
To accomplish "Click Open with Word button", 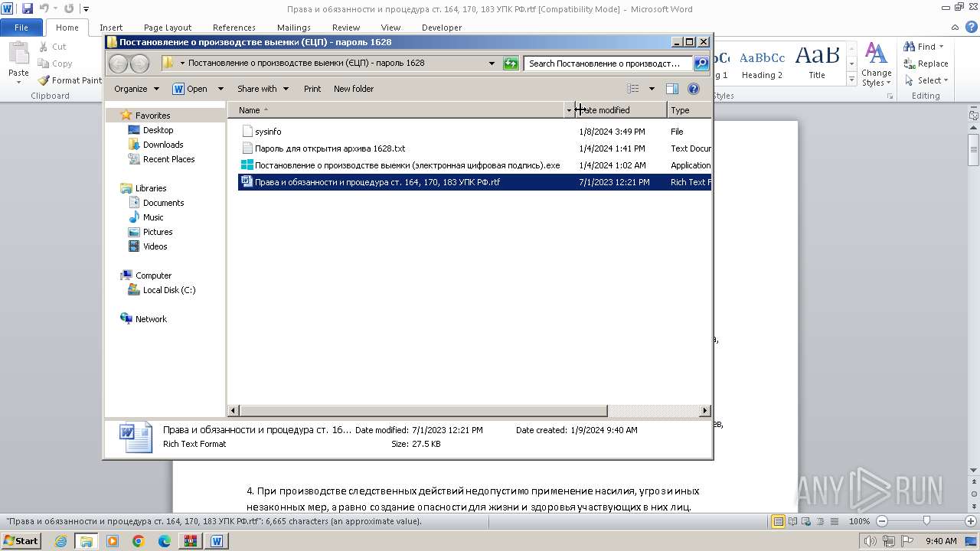I will pyautogui.click(x=190, y=89).
